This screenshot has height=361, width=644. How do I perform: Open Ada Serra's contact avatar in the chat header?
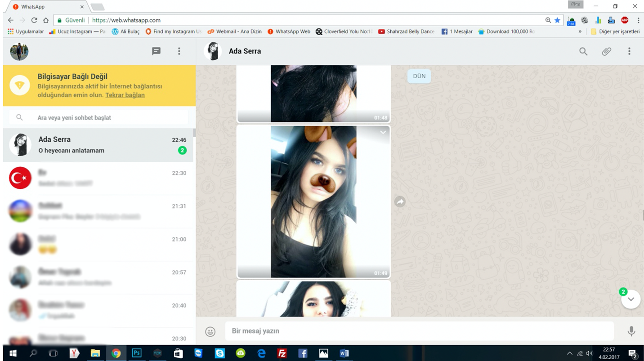[213, 51]
